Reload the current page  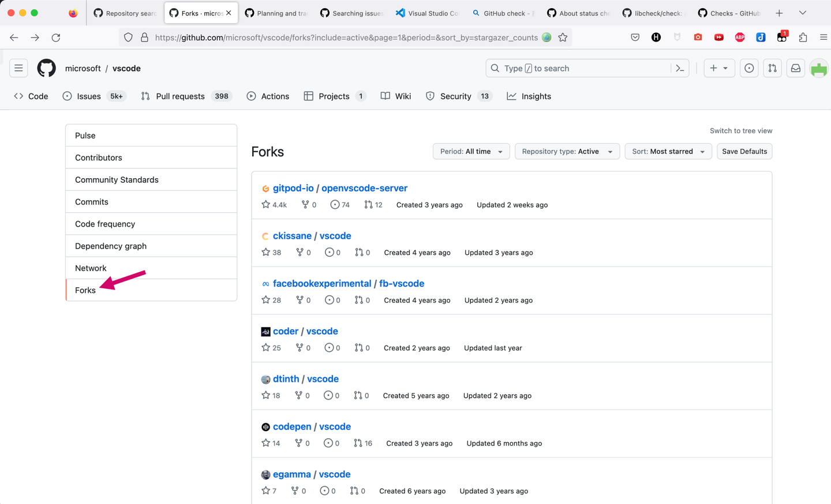pos(56,37)
